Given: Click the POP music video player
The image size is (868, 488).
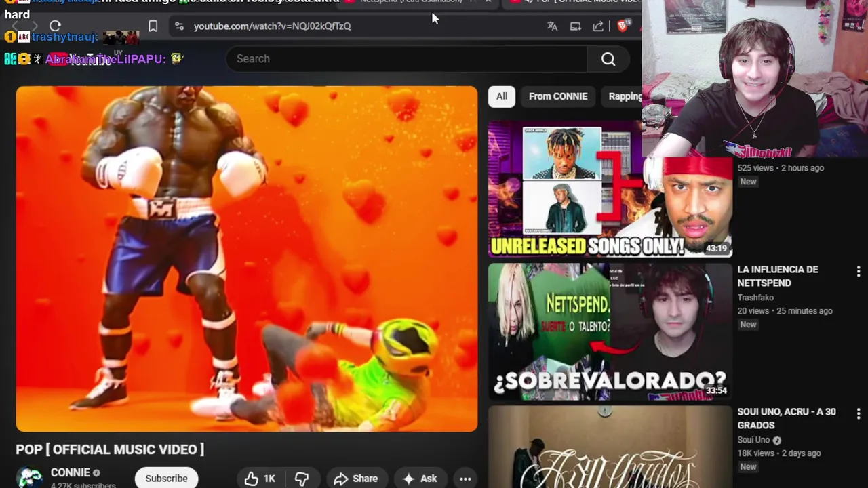Looking at the screenshot, I should (x=247, y=259).
